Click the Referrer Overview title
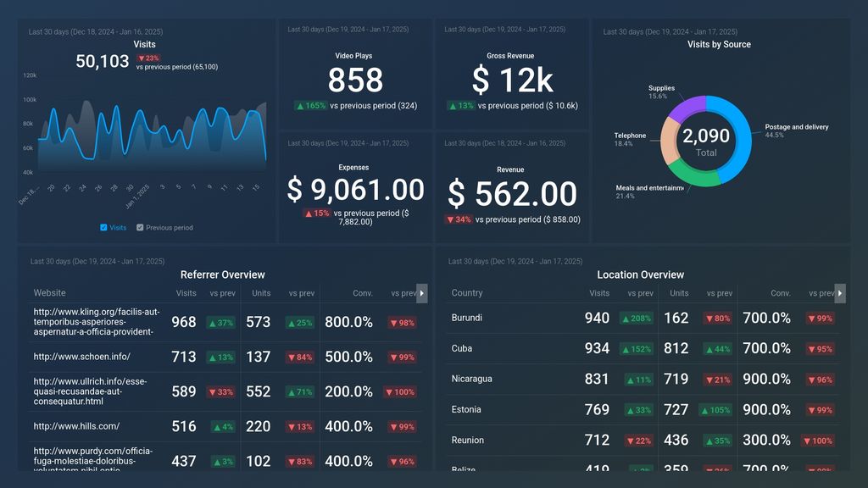 point(223,275)
